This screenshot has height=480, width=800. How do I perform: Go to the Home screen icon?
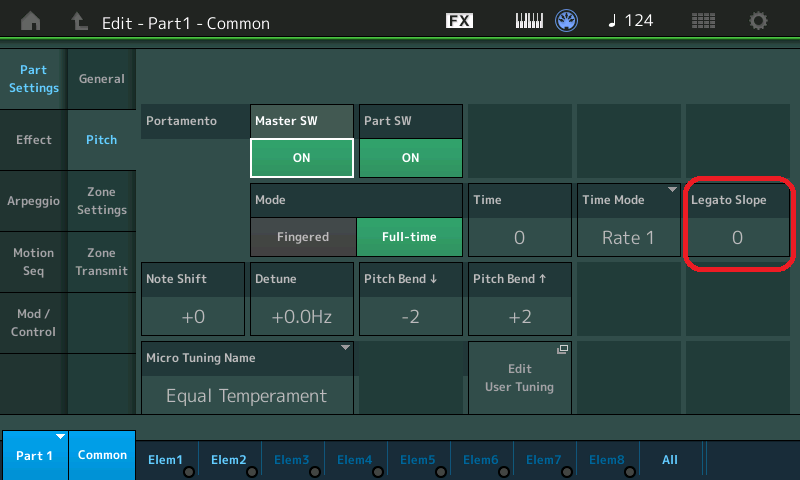point(32,21)
